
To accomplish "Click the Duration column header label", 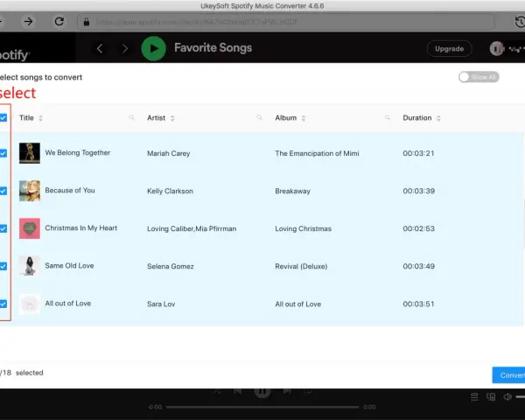I will coord(417,118).
